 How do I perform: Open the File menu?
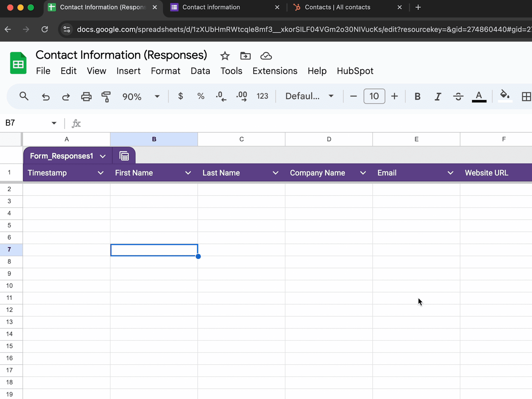(43, 71)
